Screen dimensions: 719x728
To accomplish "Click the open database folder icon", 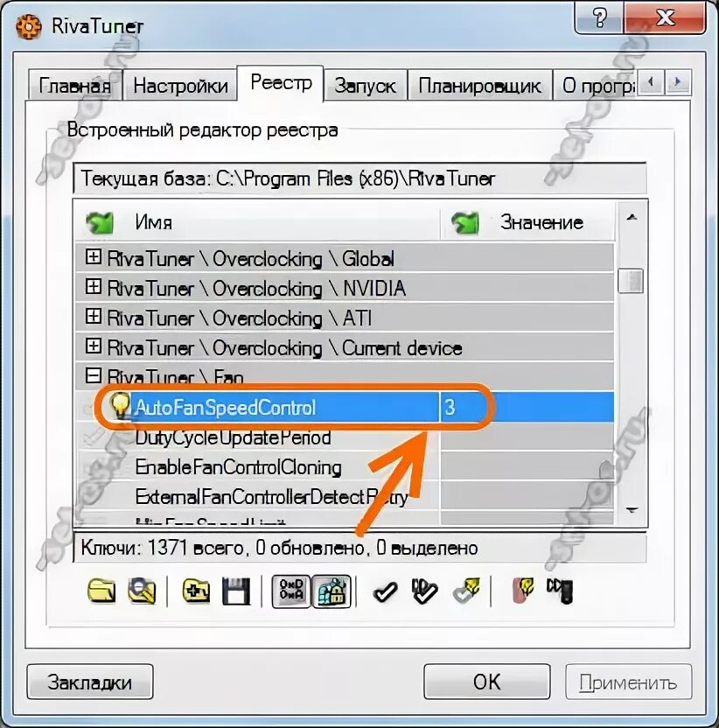I will [x=101, y=591].
